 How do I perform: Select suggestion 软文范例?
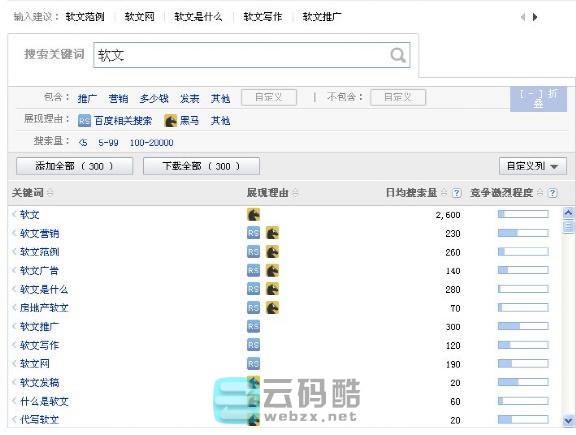[x=85, y=17]
